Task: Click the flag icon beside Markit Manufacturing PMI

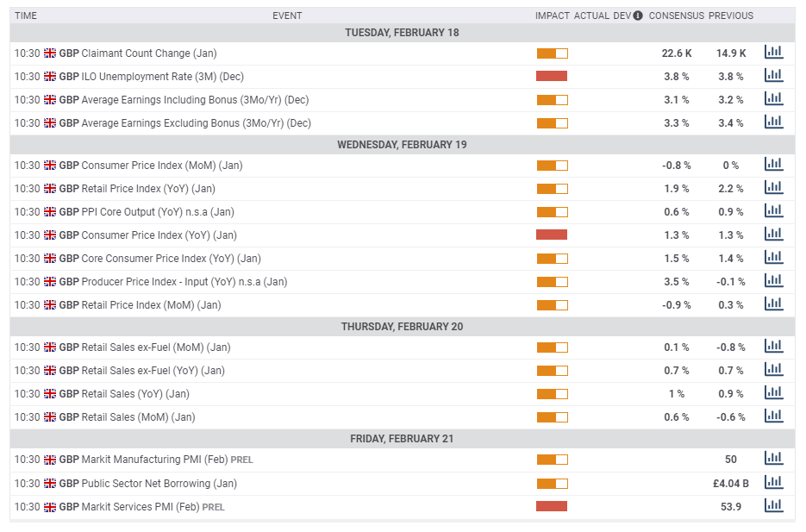Action: pyautogui.click(x=50, y=460)
